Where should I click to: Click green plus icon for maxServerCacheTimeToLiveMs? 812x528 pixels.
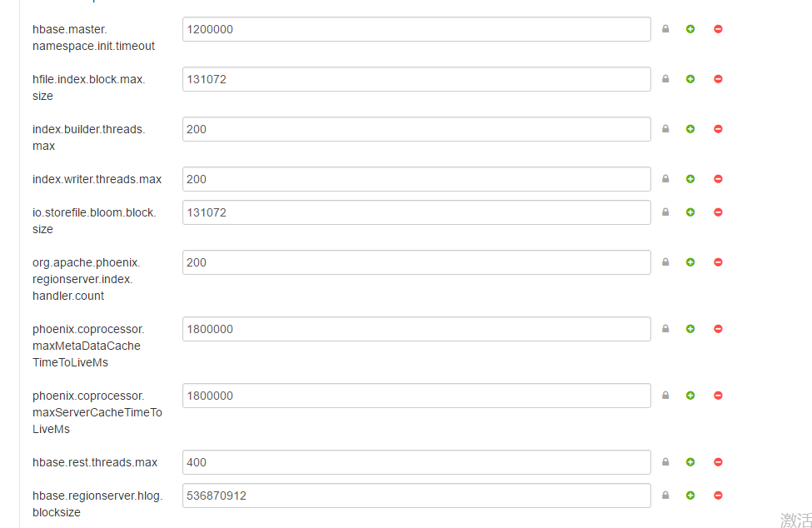click(x=690, y=396)
